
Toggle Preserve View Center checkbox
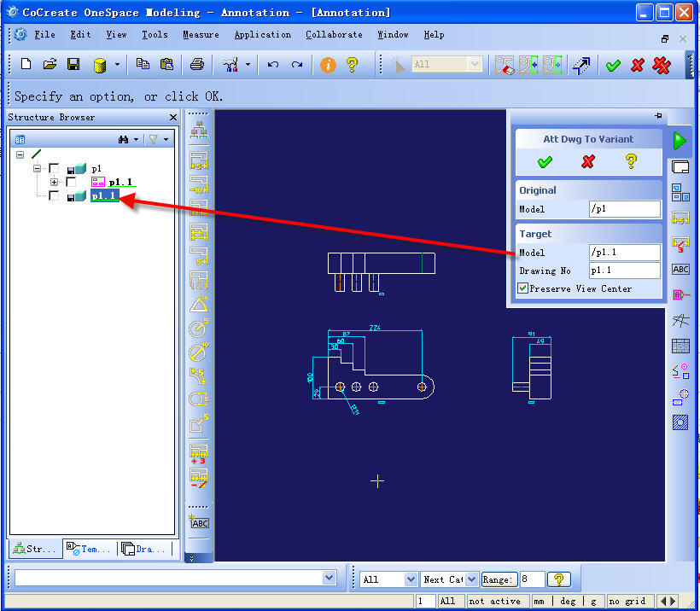point(522,288)
